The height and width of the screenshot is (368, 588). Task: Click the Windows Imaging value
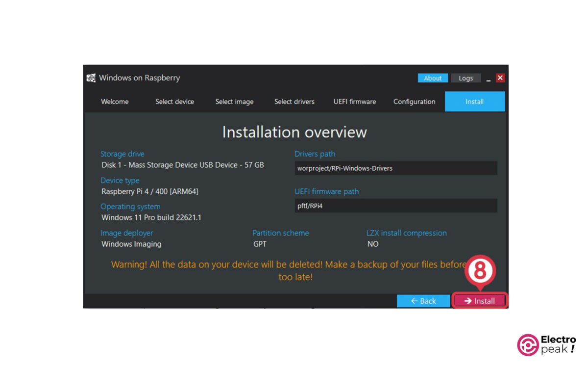tap(131, 244)
